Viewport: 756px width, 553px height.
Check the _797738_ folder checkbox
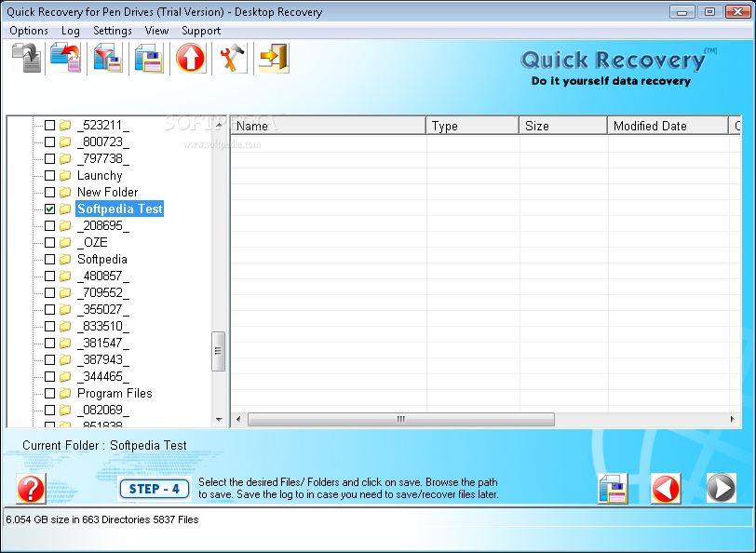[x=49, y=158]
